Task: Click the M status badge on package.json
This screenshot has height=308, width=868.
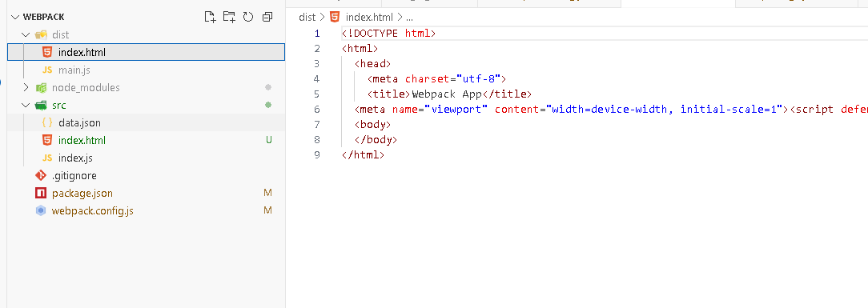Action: [x=268, y=193]
